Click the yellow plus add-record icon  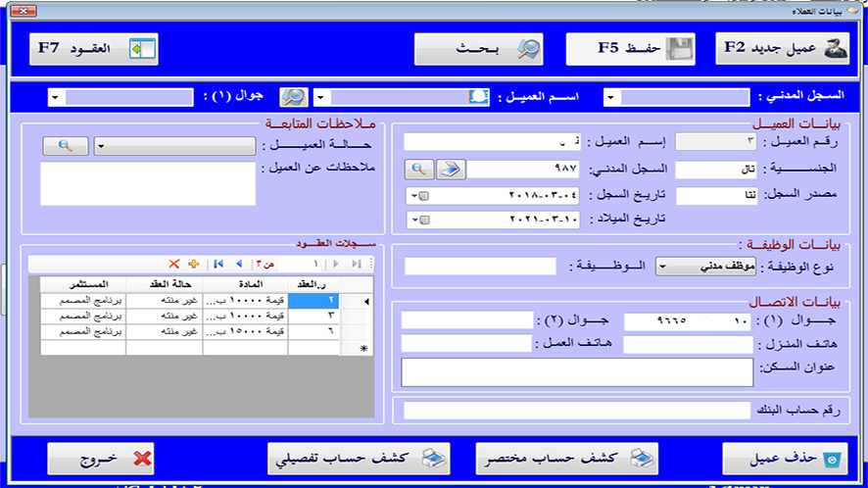[x=193, y=264]
